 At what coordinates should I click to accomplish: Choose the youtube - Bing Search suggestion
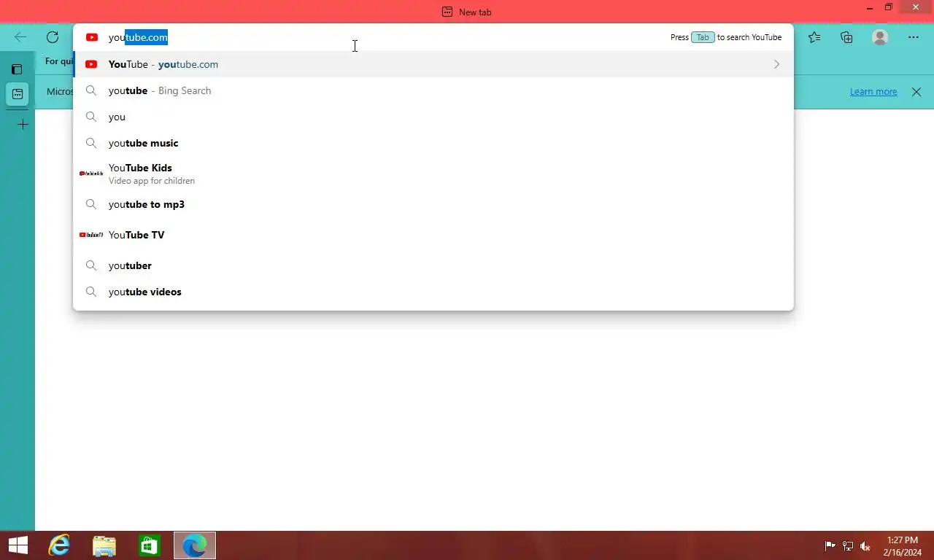point(433,90)
